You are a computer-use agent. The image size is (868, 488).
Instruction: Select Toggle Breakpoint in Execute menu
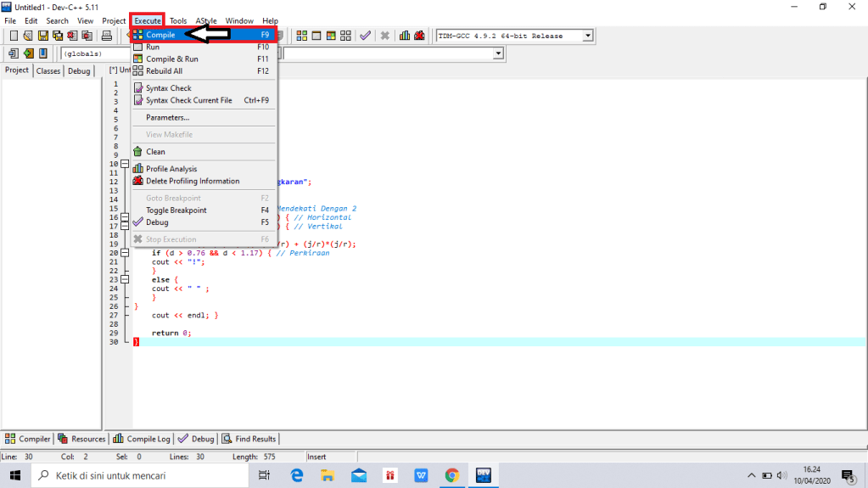pos(176,210)
